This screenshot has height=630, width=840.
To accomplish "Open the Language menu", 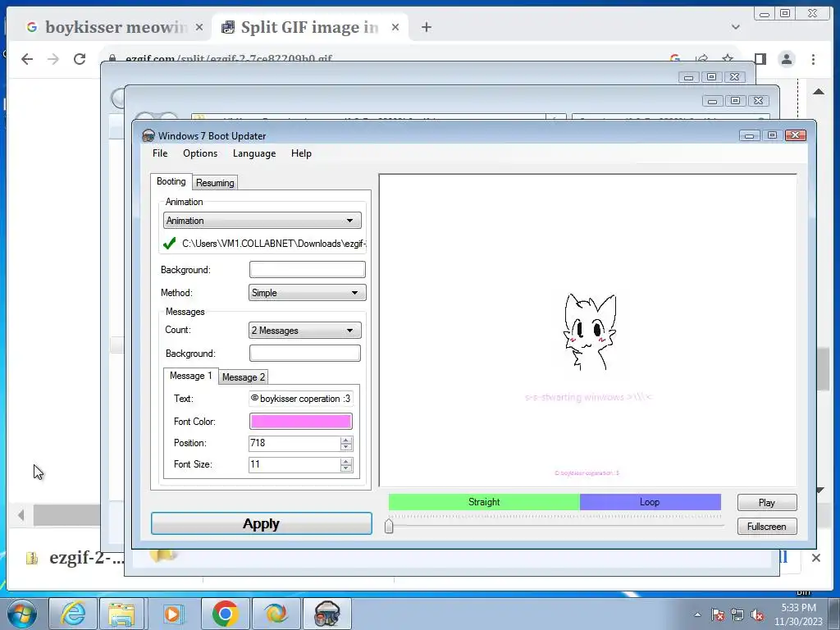I will 254,153.
